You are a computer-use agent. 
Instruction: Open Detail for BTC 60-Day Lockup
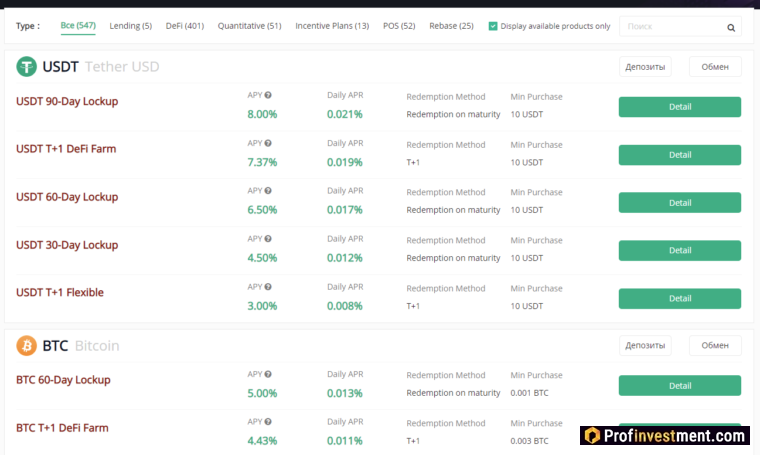pyautogui.click(x=680, y=386)
